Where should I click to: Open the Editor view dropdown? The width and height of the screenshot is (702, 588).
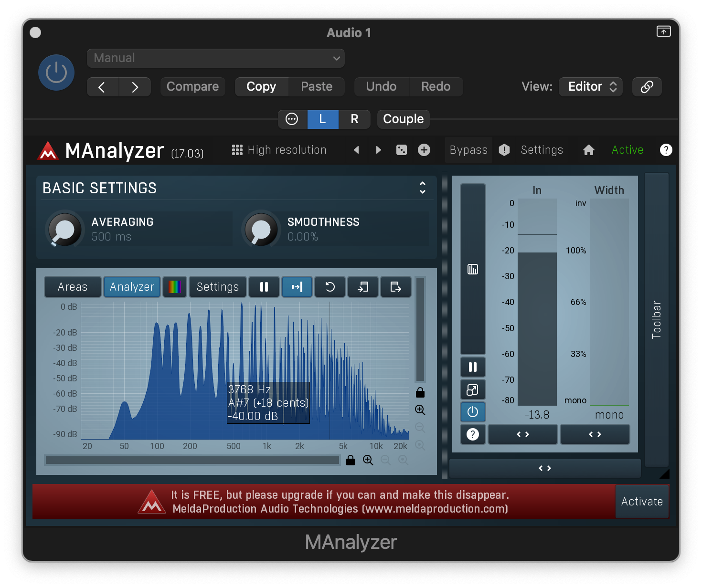[x=591, y=87]
